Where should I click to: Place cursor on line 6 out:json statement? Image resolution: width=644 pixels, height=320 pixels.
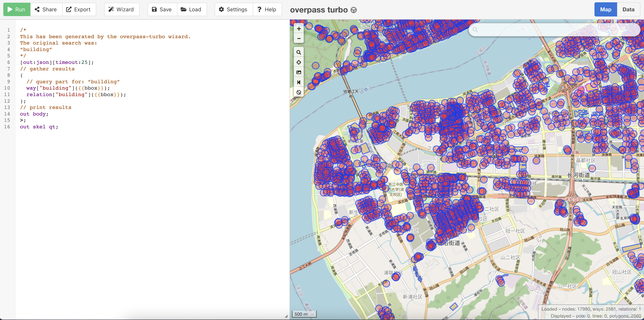click(x=57, y=62)
